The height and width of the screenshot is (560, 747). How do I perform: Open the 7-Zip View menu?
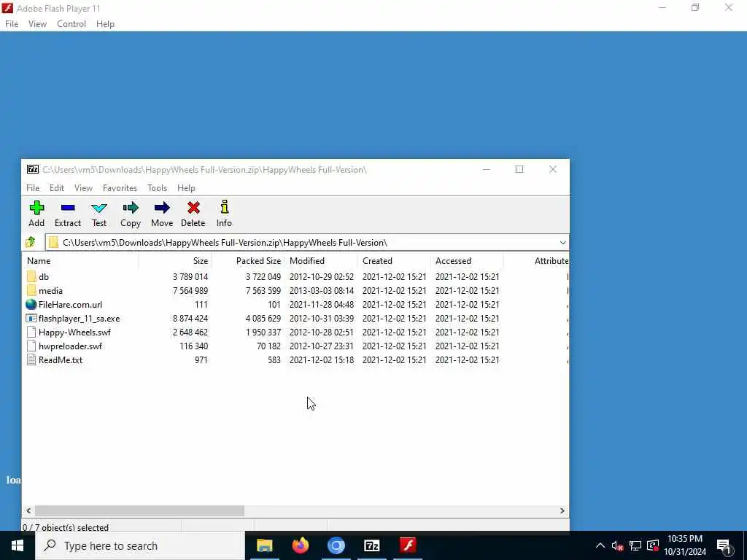coord(83,187)
